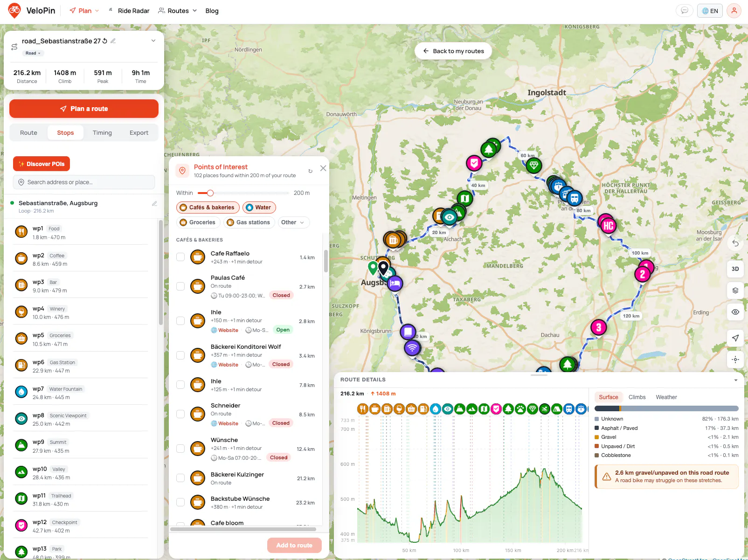Center map on my location
The height and width of the screenshot is (560, 748).
coord(735,360)
